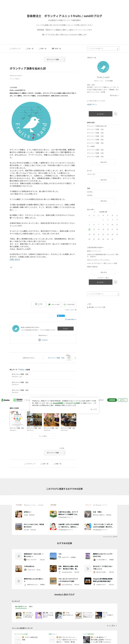The height and width of the screenshot is (644, 129).
Task: Open theme ブログ (25)
Action: [x=91, y=174]
